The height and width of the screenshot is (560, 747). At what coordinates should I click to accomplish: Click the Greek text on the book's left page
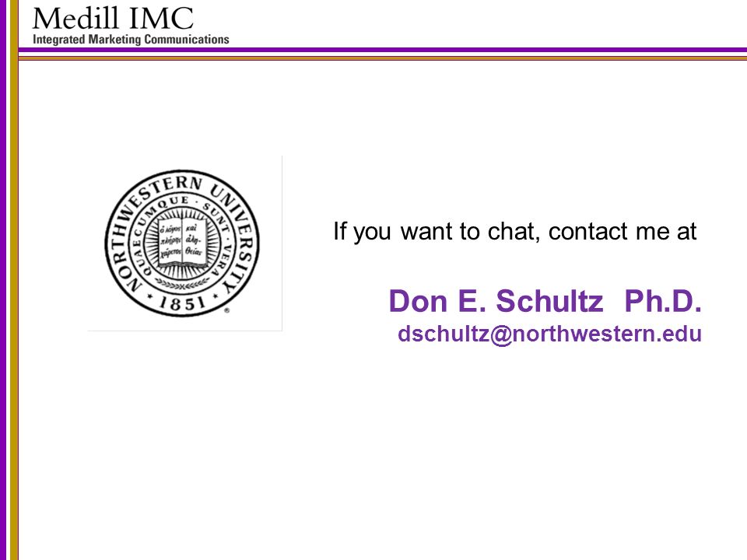tap(170, 240)
